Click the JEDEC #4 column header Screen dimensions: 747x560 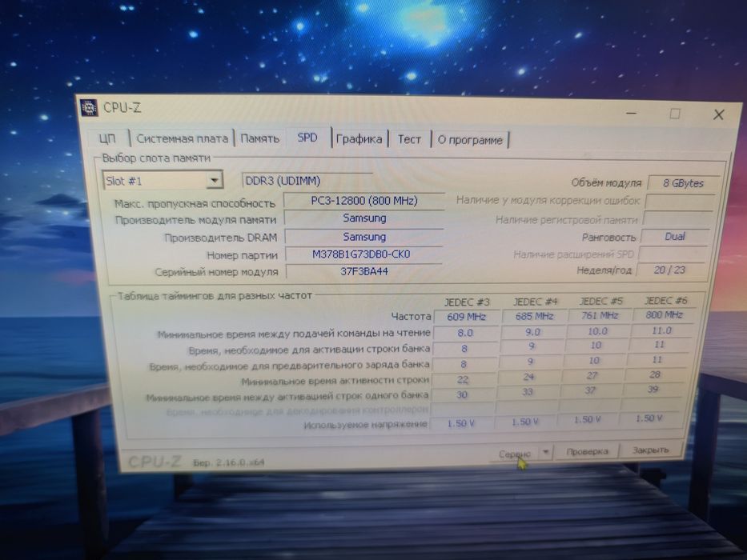point(535,302)
